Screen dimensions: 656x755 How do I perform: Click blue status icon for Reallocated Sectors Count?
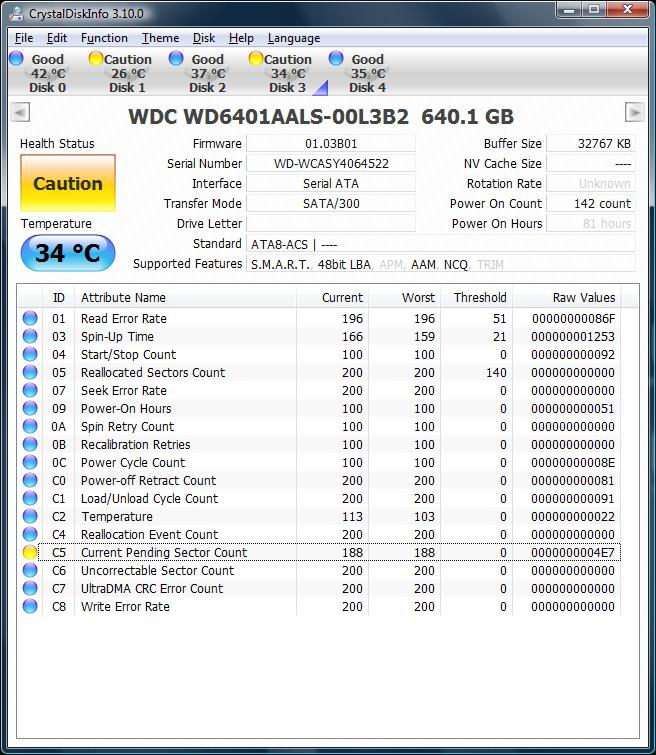pos(30,372)
